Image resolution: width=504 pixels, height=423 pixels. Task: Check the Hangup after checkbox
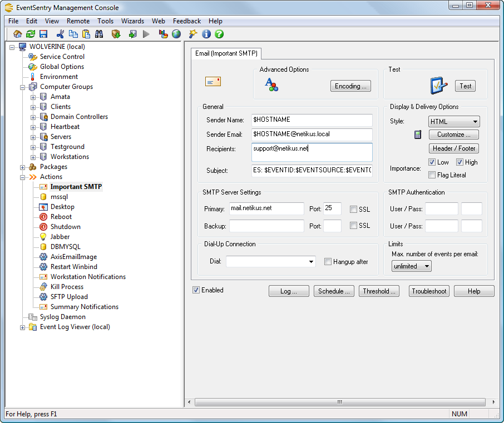point(328,262)
